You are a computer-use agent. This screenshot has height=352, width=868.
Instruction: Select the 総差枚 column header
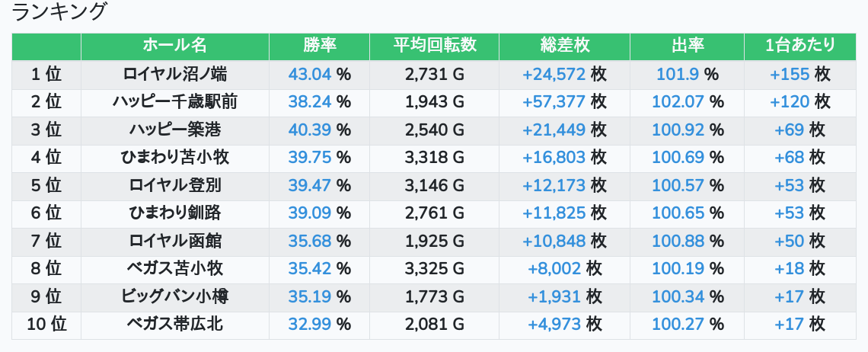564,46
